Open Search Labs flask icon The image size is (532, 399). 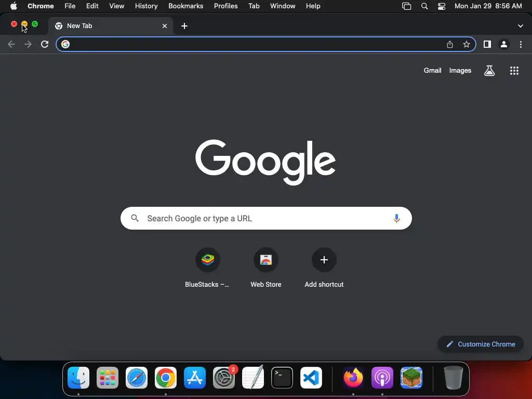[x=489, y=71]
